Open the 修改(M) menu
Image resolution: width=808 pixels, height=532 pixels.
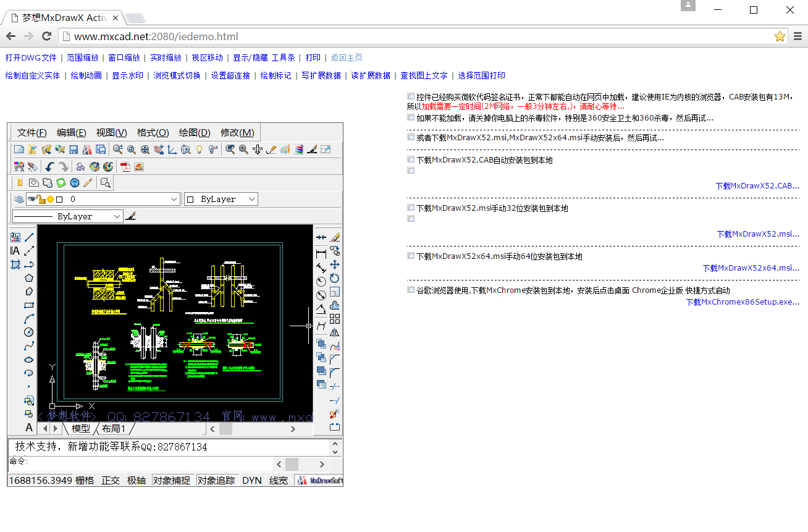pyautogui.click(x=237, y=133)
